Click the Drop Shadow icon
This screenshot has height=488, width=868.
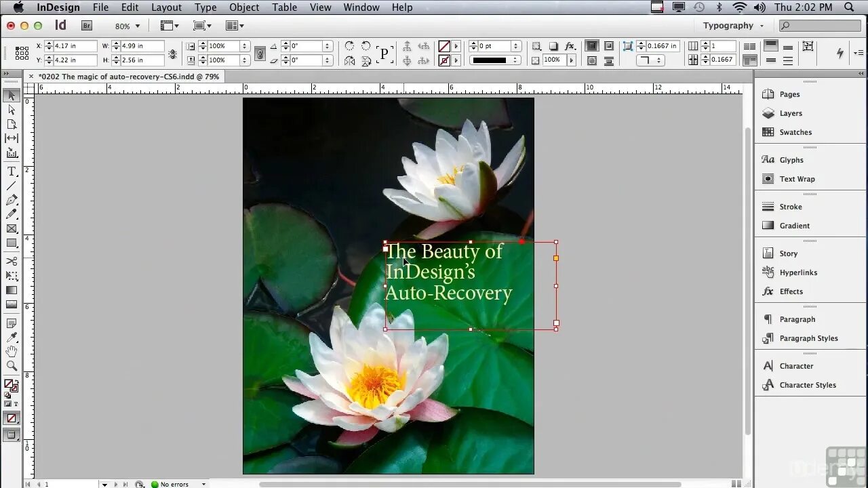click(553, 46)
